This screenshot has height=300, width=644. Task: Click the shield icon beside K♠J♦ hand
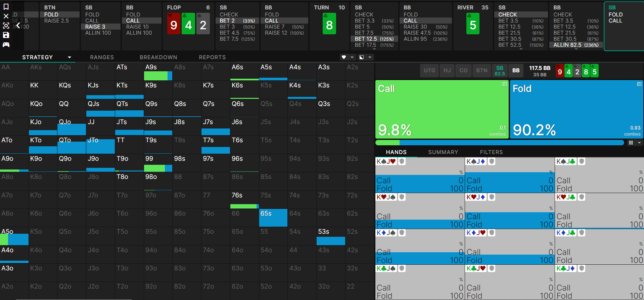coord(492,161)
